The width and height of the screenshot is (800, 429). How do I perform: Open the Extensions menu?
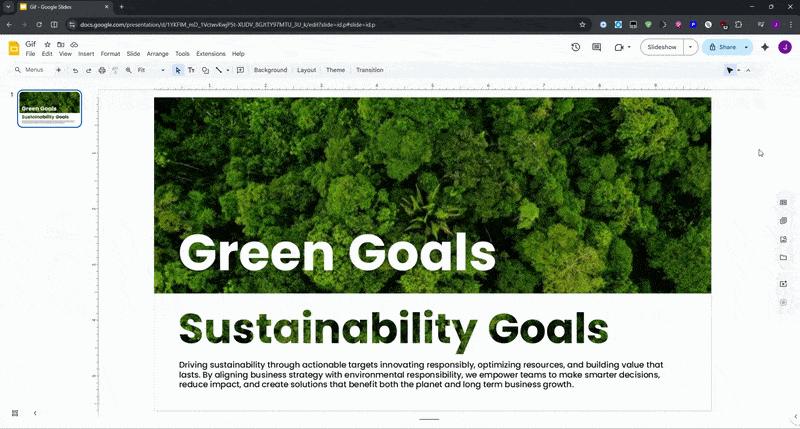(211, 54)
